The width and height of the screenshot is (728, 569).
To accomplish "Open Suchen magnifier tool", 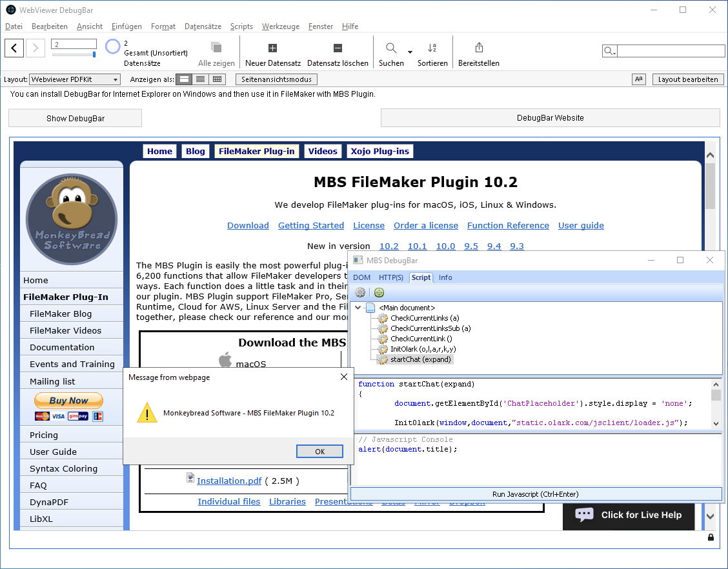I will (x=391, y=48).
